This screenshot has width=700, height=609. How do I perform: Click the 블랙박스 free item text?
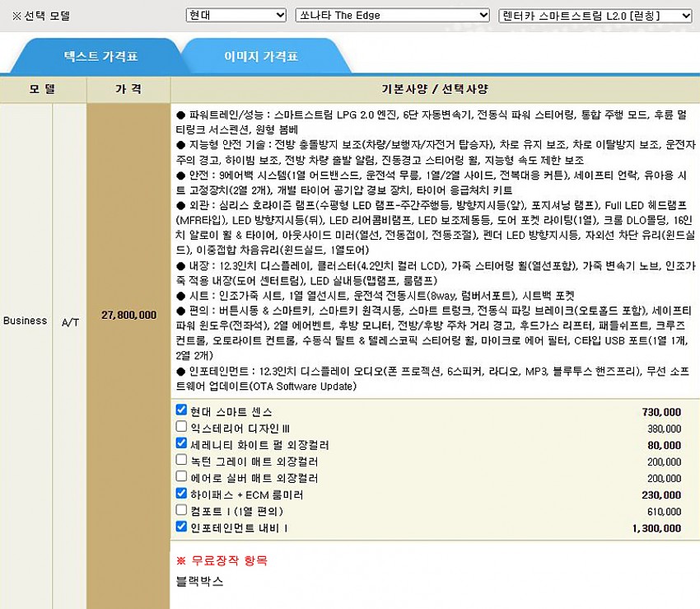[198, 581]
